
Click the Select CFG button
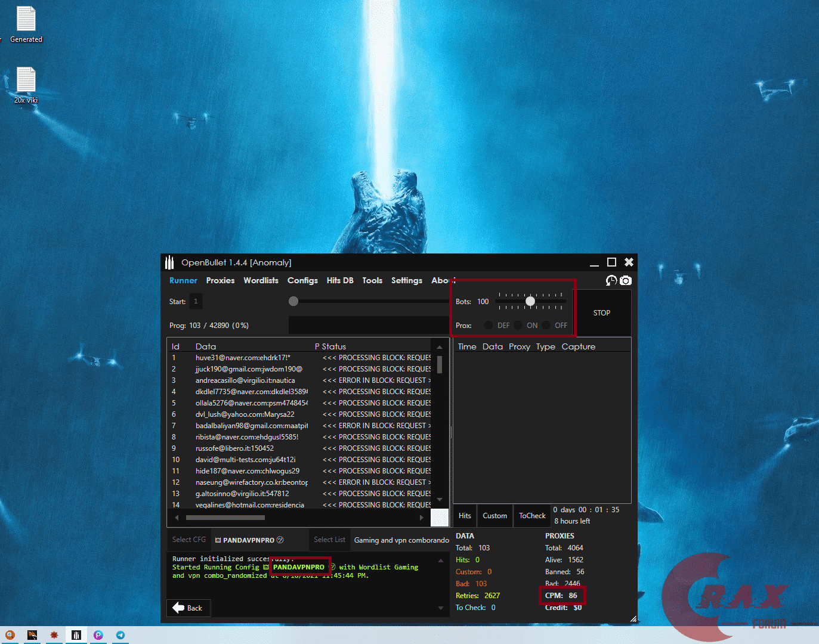point(189,540)
